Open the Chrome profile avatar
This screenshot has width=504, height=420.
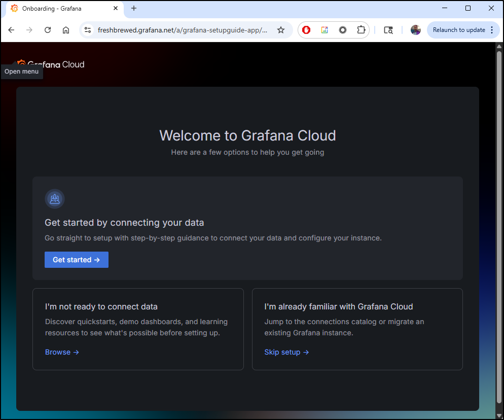[x=416, y=30]
